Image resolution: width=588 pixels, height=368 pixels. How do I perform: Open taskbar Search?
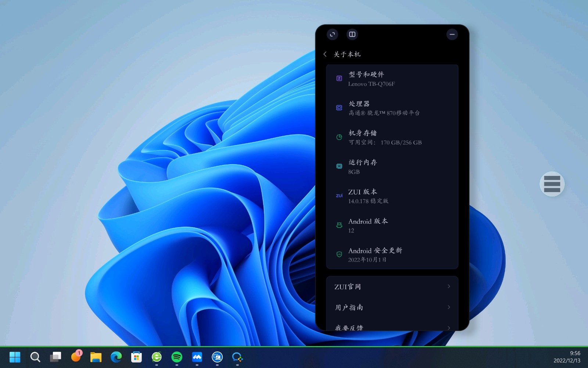coord(35,357)
